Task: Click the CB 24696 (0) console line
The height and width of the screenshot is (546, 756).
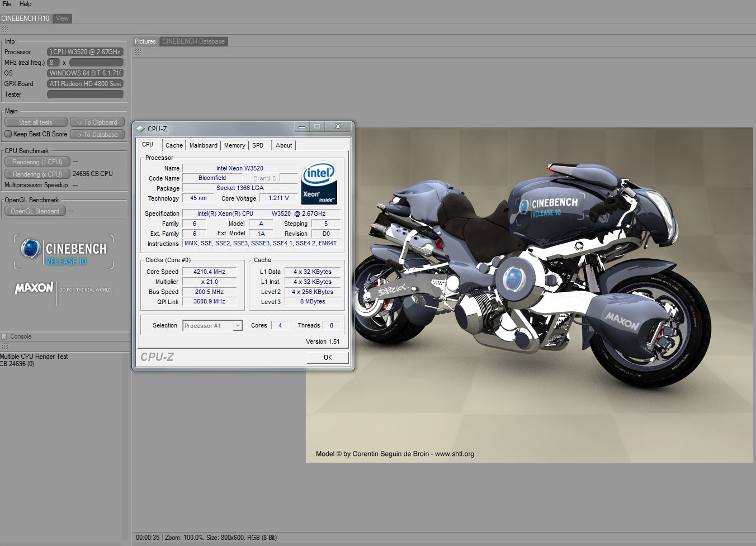Action: pos(17,364)
